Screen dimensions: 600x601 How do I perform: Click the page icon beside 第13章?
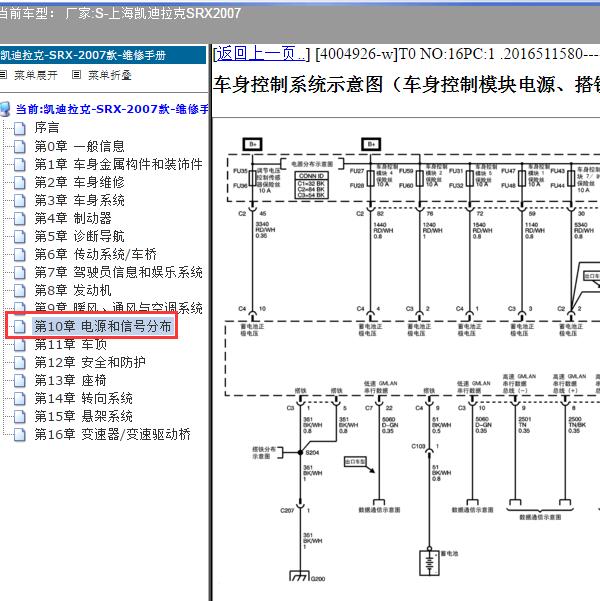pyautogui.click(x=20, y=381)
